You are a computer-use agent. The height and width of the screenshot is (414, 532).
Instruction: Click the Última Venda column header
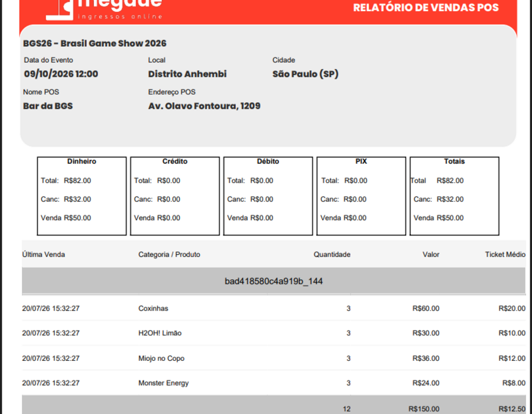click(x=43, y=254)
